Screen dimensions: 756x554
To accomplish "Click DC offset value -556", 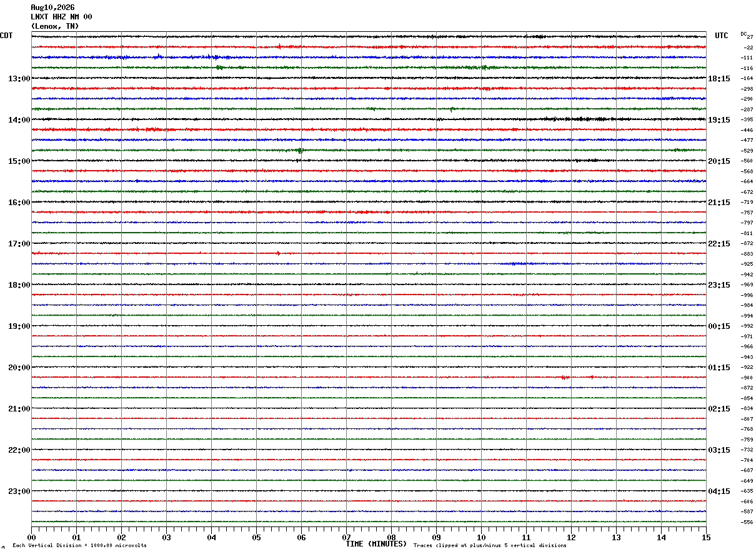I will [x=747, y=522].
